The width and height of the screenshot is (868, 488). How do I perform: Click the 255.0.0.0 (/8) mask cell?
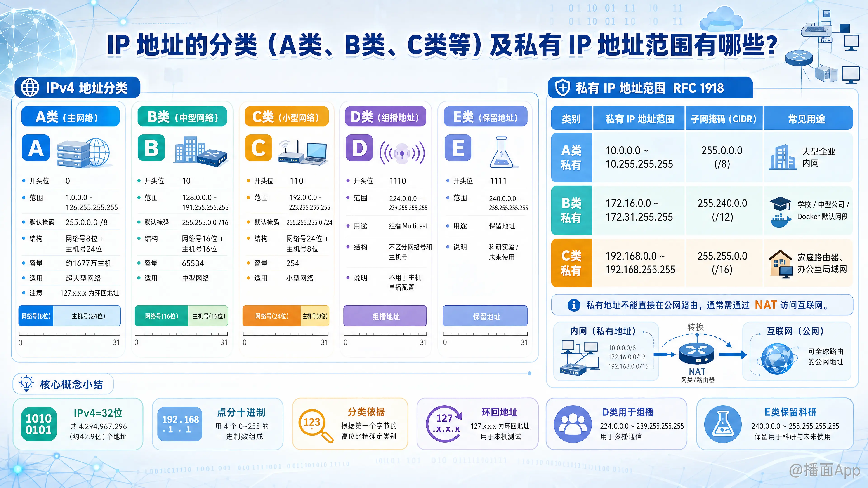pos(724,157)
